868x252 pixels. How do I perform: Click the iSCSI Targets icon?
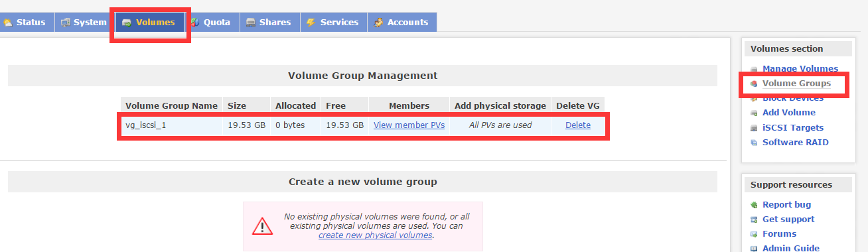click(754, 128)
